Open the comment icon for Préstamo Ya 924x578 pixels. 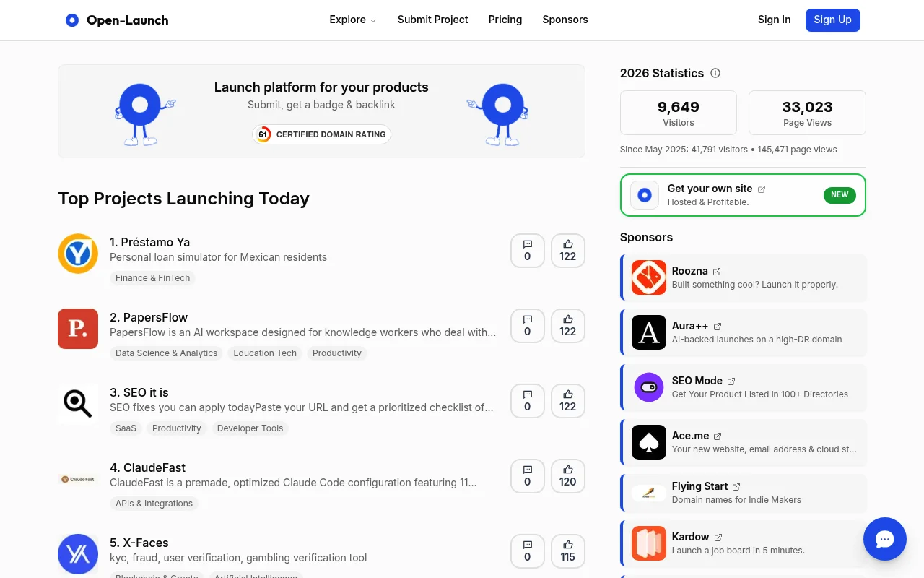click(x=528, y=251)
